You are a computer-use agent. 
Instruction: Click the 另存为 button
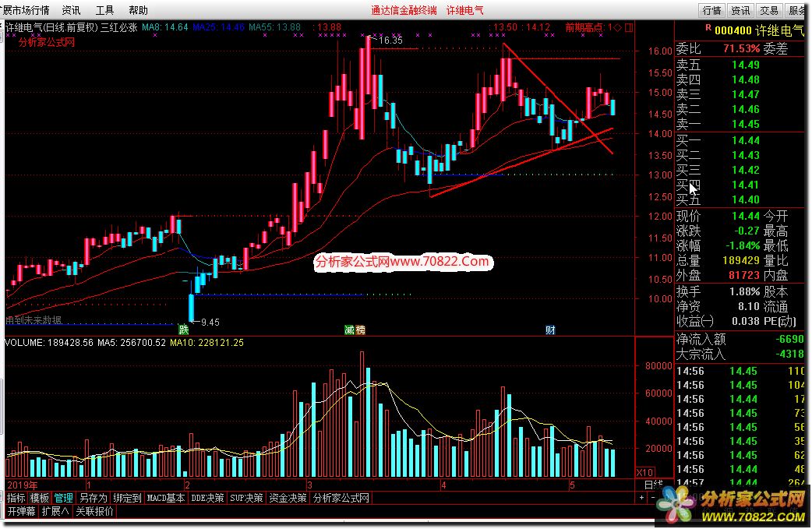pyautogui.click(x=94, y=498)
